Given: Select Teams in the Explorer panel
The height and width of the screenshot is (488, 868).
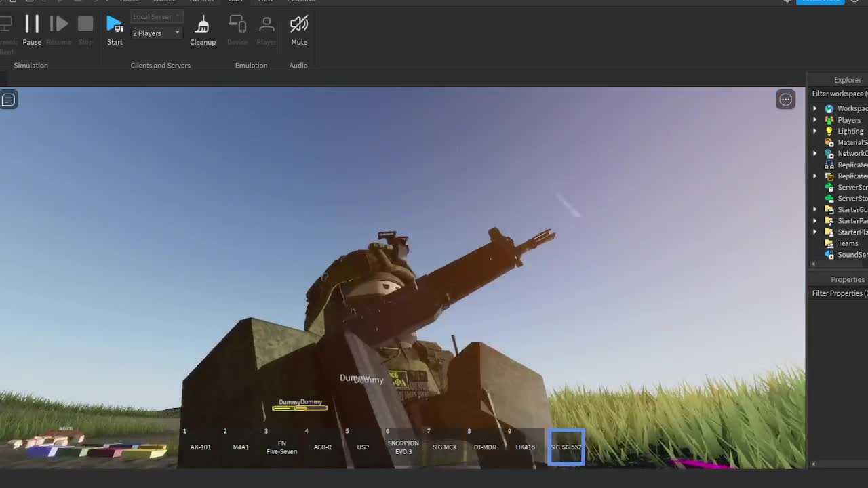Looking at the screenshot, I should coord(847,243).
